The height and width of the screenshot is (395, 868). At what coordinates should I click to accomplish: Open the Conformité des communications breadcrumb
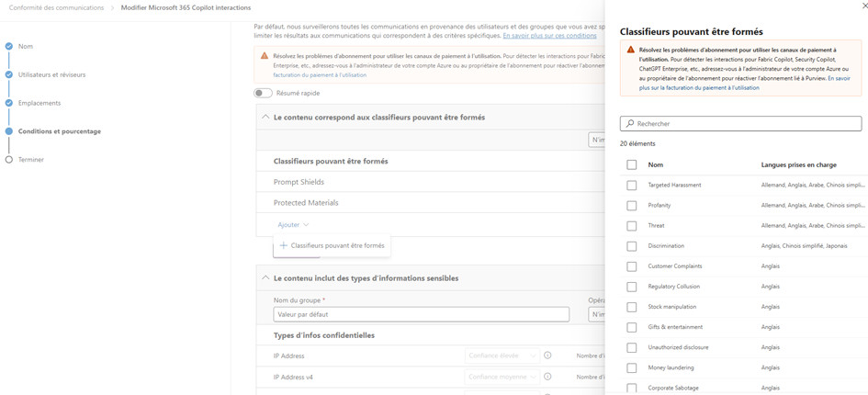click(x=56, y=7)
